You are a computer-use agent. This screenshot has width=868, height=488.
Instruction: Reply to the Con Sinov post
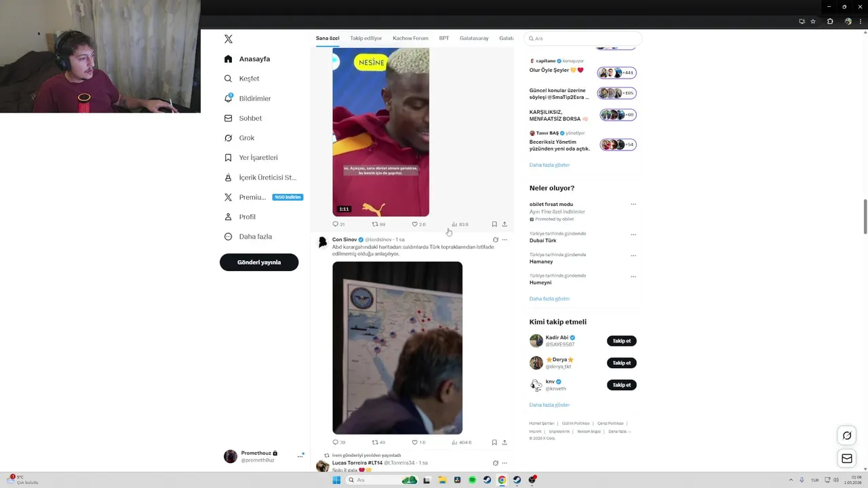pyautogui.click(x=338, y=442)
